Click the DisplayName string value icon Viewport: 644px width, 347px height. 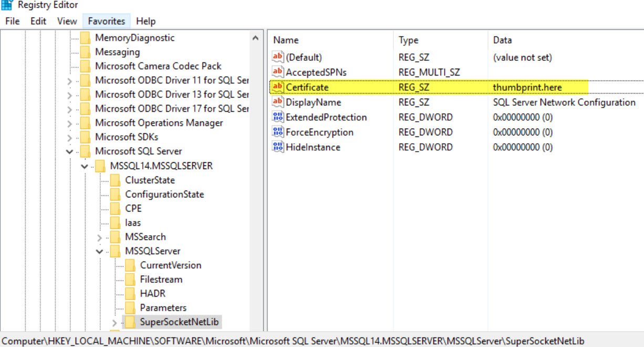278,102
